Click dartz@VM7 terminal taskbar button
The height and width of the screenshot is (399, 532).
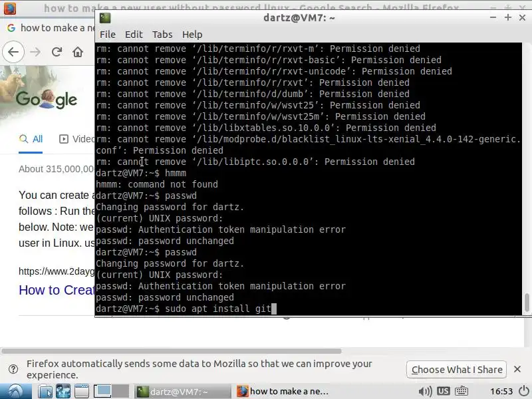182,392
